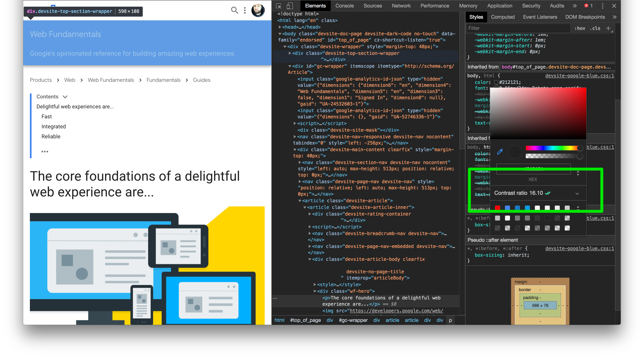Open the Fundamentals breadcrumb link
This screenshot has height=358, width=644.
pos(163,80)
